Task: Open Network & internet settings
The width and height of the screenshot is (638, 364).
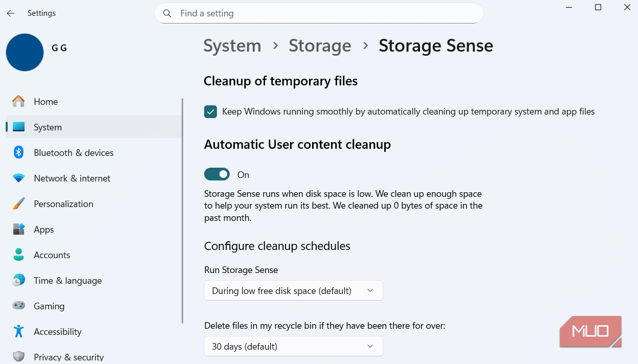Action: tap(94, 178)
